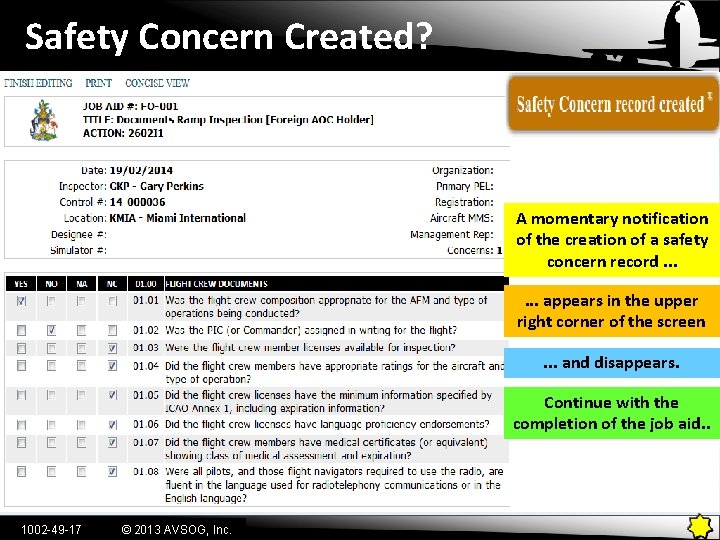Check NA for question 01.02
720x540 pixels.
coord(81,330)
